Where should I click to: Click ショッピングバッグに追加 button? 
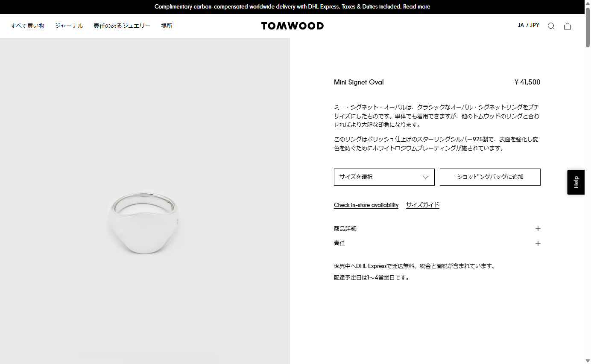click(490, 177)
